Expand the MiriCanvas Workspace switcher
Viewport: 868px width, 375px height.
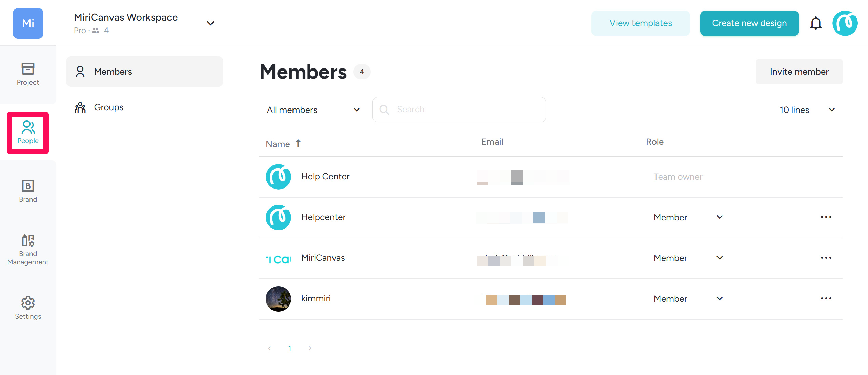[x=210, y=23]
